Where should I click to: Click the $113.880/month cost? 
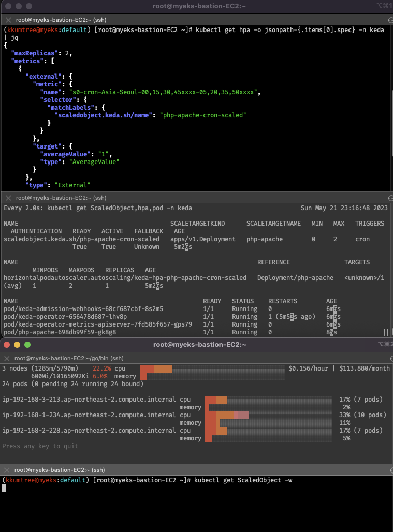(x=365, y=368)
